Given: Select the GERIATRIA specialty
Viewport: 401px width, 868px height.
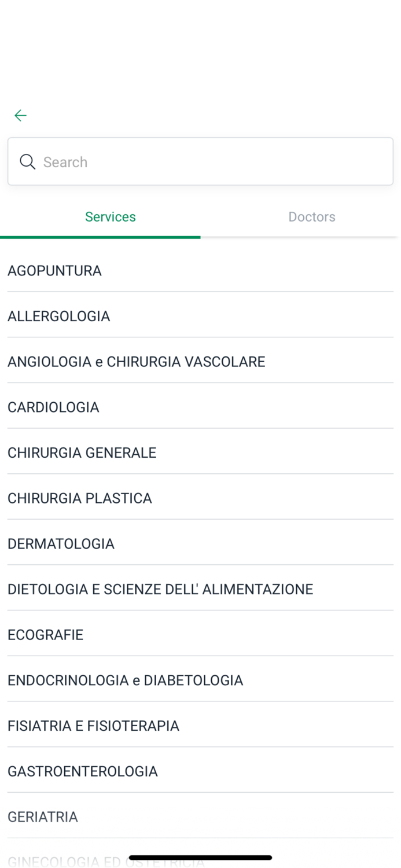Looking at the screenshot, I should [43, 816].
